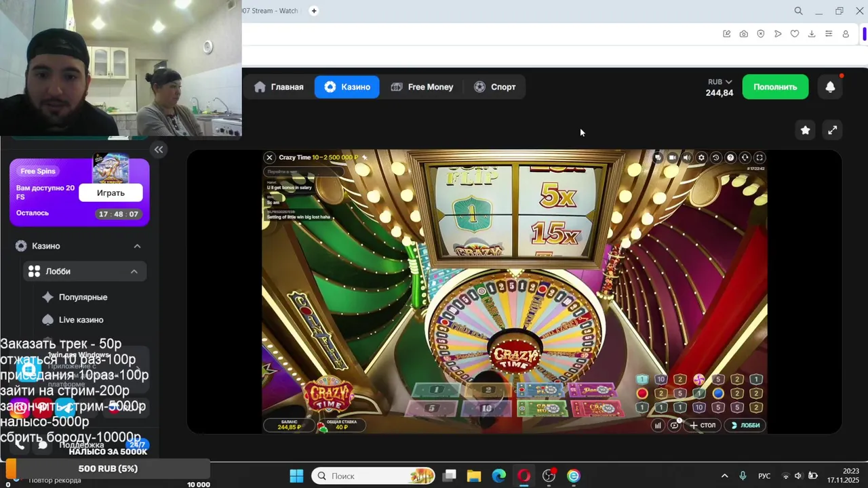Collapse the Лобби submenu
This screenshot has width=868, height=488.
click(x=134, y=271)
